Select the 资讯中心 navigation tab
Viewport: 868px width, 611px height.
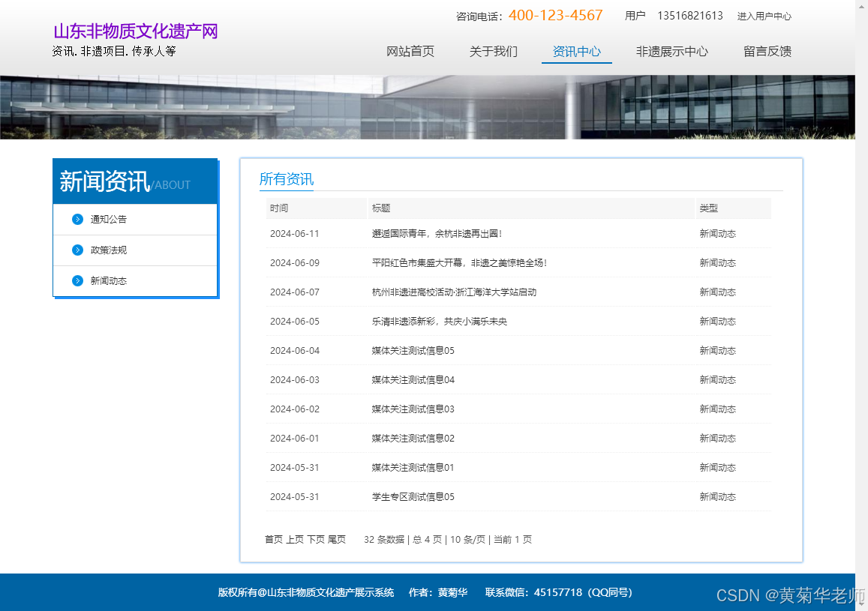[x=576, y=51]
